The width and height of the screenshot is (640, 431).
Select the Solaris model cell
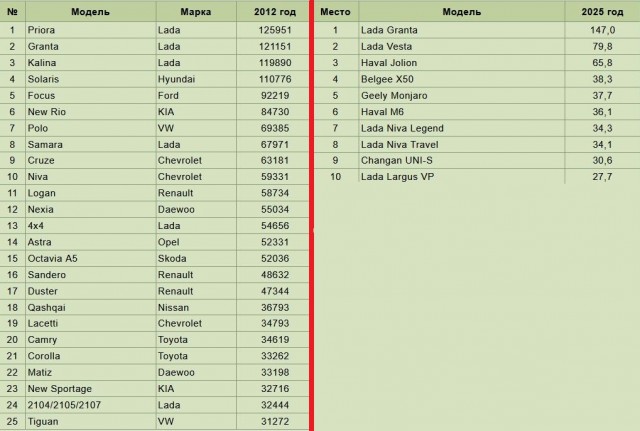pyautogui.click(x=91, y=79)
